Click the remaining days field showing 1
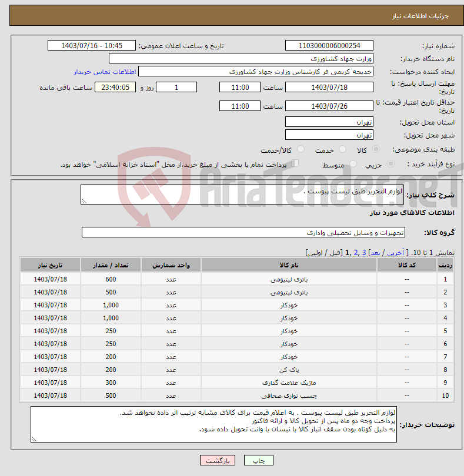Image resolution: width=464 pixels, height=476 pixels. [x=176, y=88]
